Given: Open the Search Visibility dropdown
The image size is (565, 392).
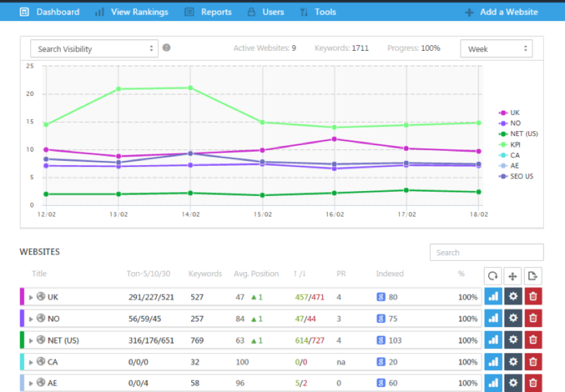Looking at the screenshot, I should click(x=94, y=49).
